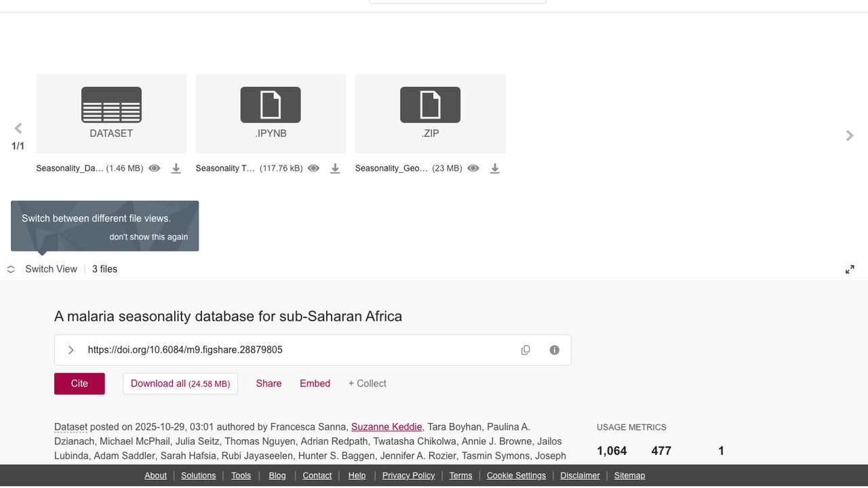Open the .IPYNB file thumbnail

[x=271, y=113]
